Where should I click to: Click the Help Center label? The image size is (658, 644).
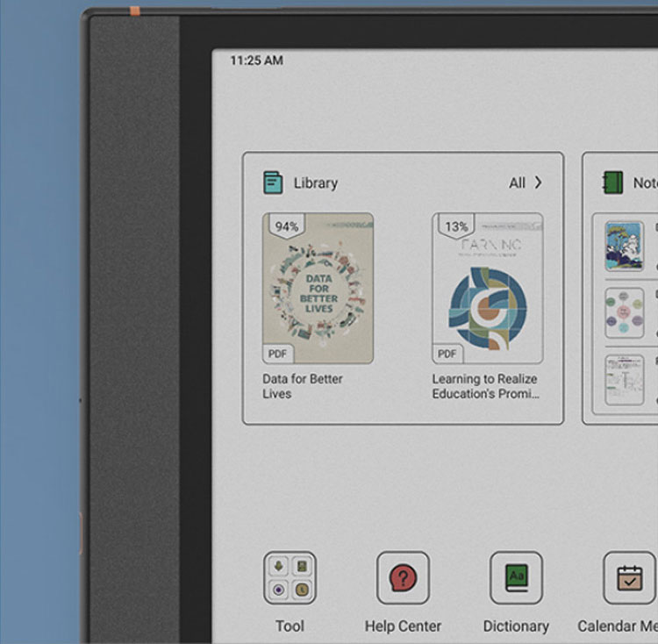[x=403, y=626]
